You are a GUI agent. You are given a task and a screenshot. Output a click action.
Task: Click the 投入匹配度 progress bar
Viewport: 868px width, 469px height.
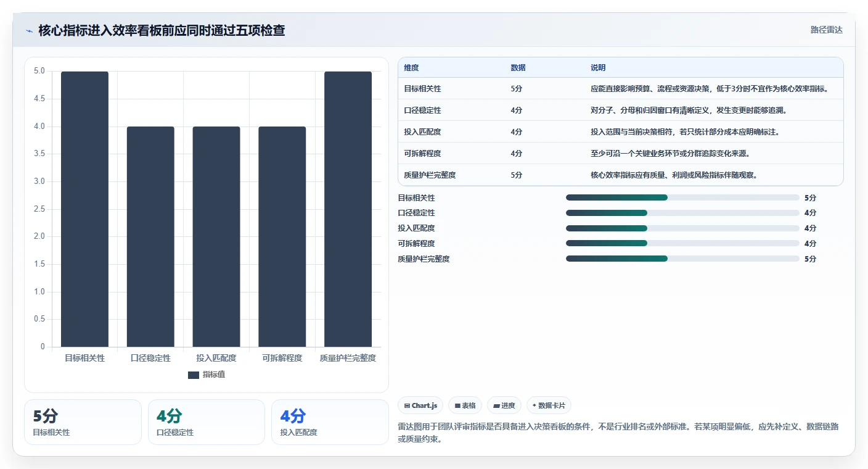point(682,228)
